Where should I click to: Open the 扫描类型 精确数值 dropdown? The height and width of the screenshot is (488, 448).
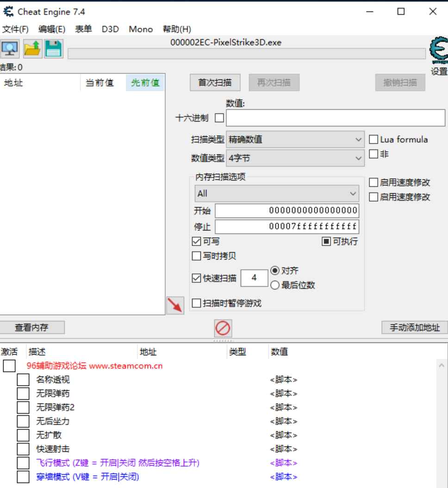click(295, 139)
